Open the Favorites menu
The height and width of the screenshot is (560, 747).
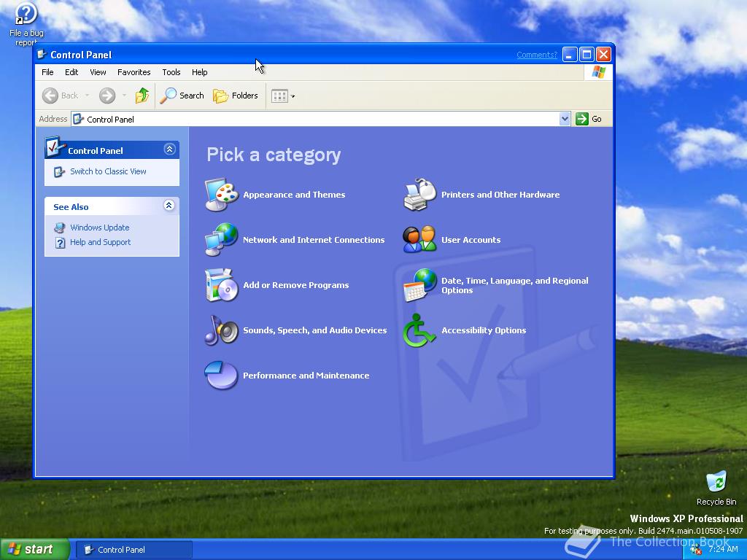coord(134,72)
